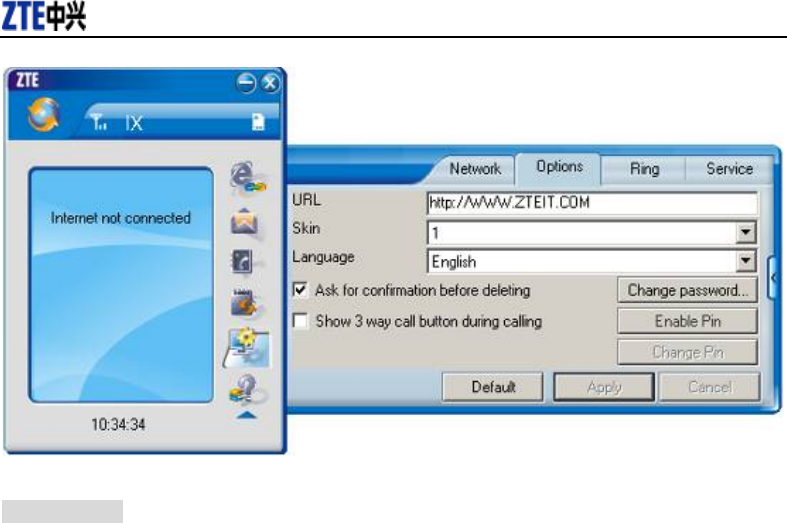Enable Show 3 way call button checkbox
The width and height of the screenshot is (787, 523).
[300, 321]
